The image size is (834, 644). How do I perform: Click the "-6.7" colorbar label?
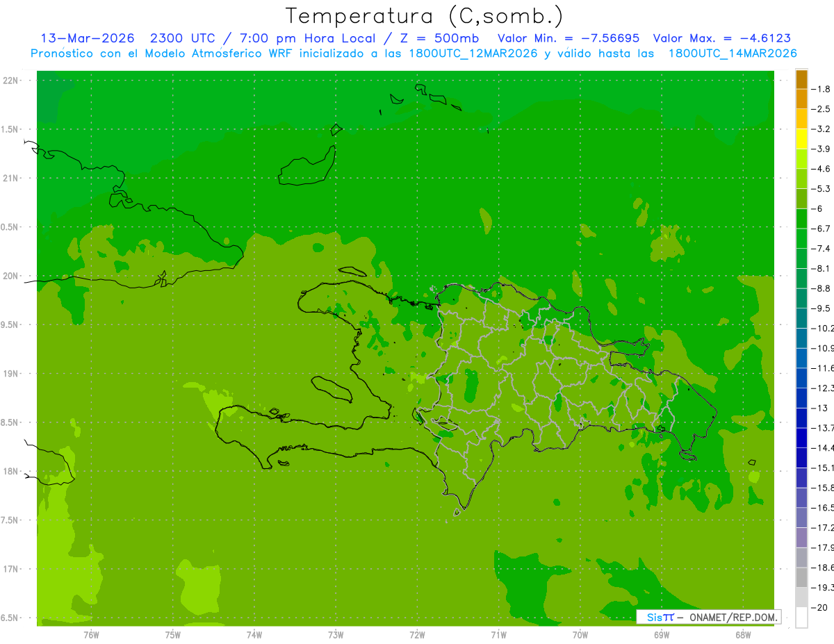click(821, 229)
